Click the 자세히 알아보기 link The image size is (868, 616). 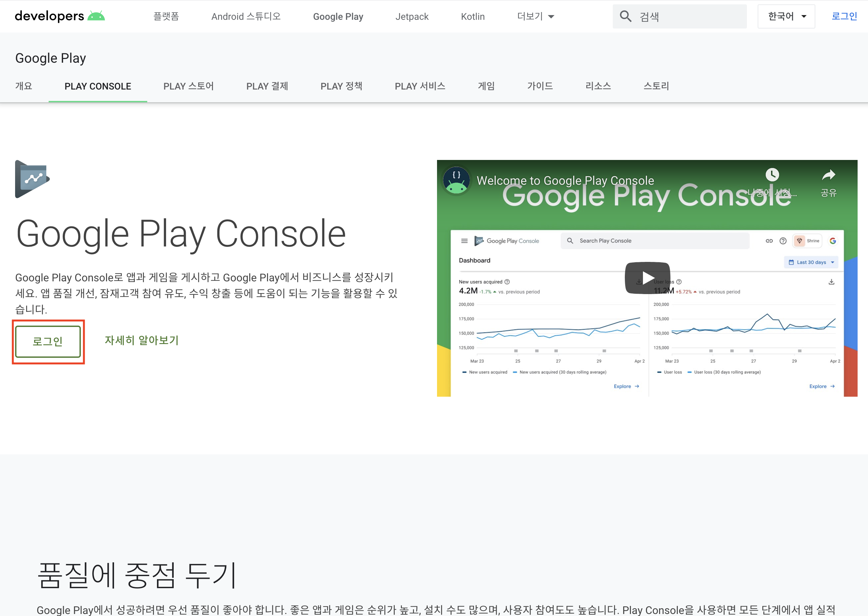142,340
